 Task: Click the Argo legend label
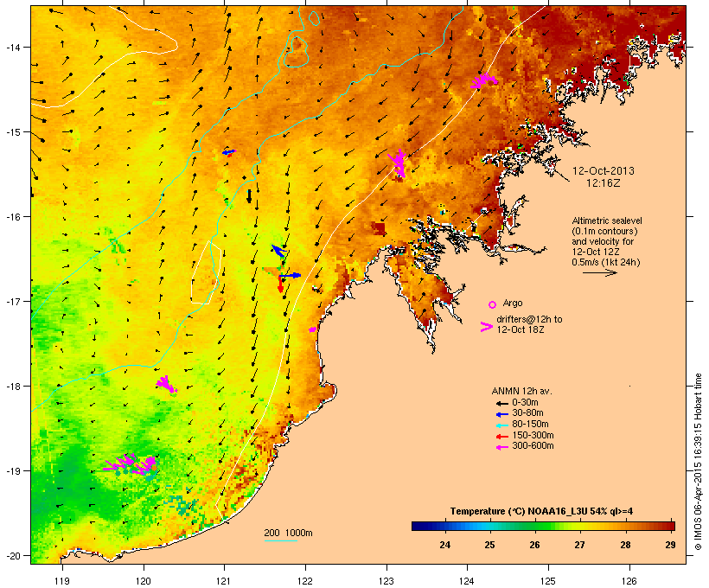tap(513, 303)
